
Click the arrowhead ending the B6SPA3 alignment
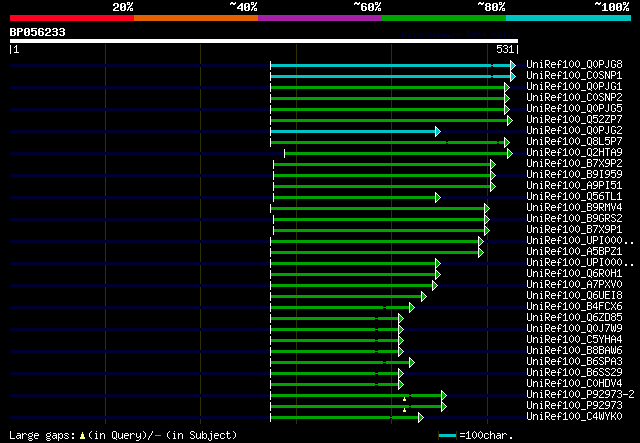pyautogui.click(x=412, y=363)
